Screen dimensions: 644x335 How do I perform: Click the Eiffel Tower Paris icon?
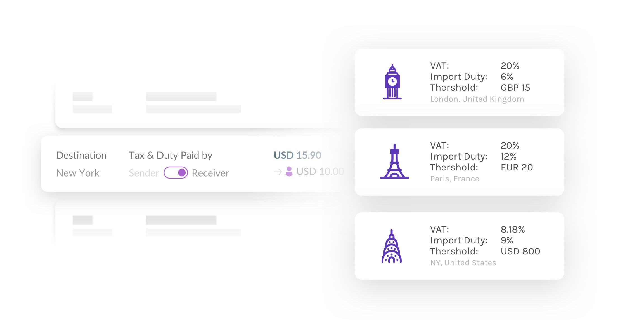(394, 161)
